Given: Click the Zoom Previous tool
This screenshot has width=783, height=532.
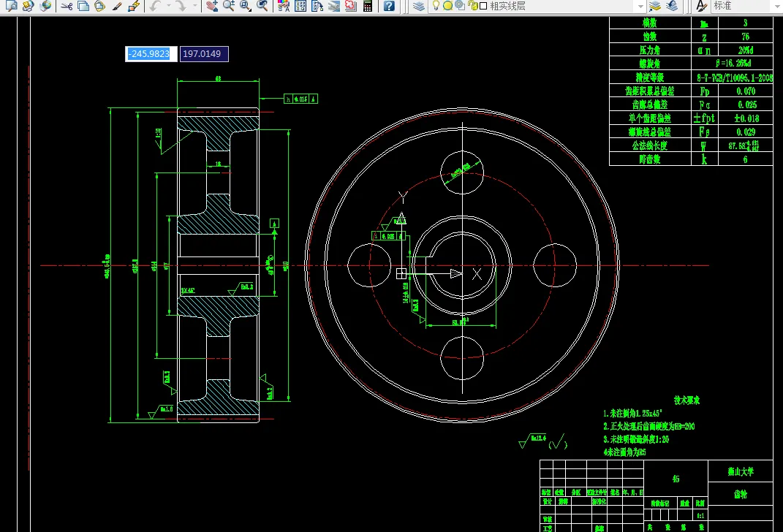Looking at the screenshot, I should [262, 6].
